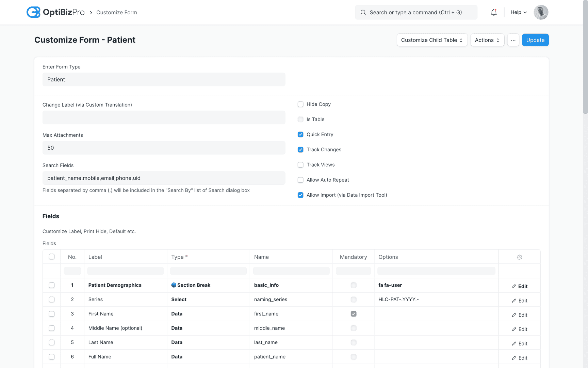Enable Track Views
The image size is (588, 368).
pos(300,165)
